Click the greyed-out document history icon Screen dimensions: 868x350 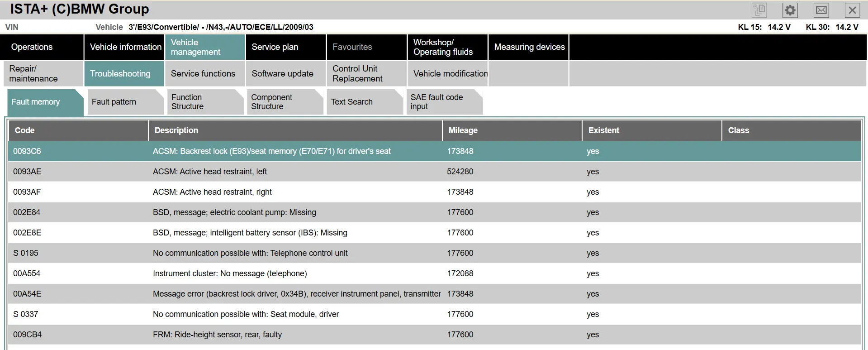759,10
